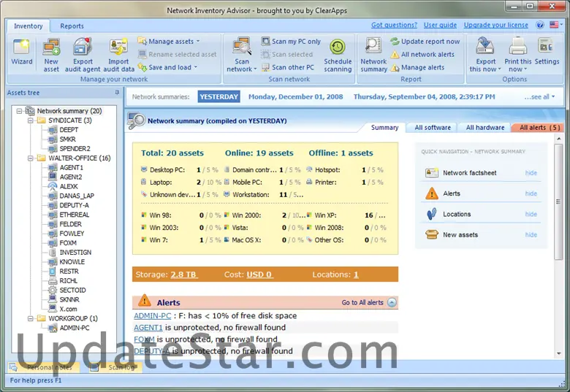Open the Got questions? link
The height and width of the screenshot is (392, 570).
point(394,25)
